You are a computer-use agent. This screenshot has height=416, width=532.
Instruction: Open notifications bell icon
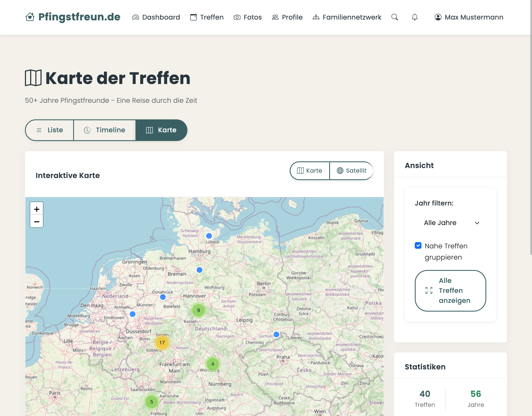414,17
